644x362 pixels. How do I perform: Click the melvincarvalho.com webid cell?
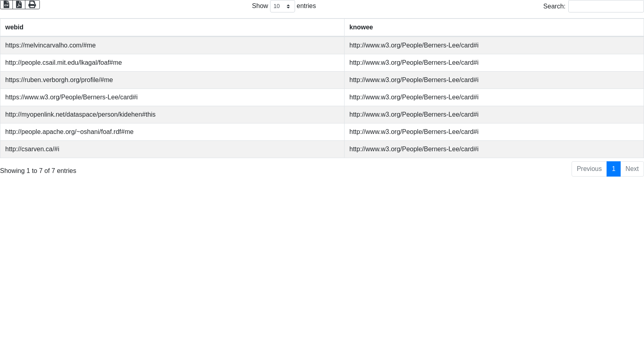[x=50, y=45]
